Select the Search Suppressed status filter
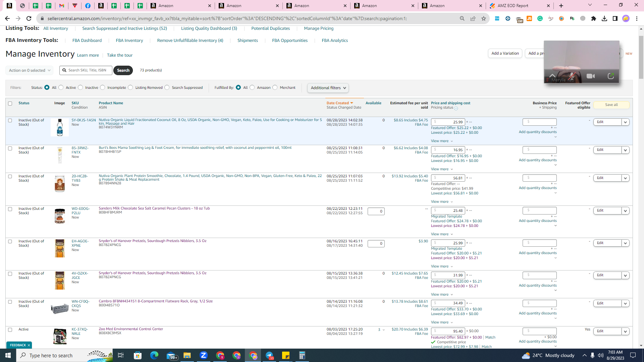Image resolution: width=644 pixels, height=362 pixels. [x=167, y=87]
